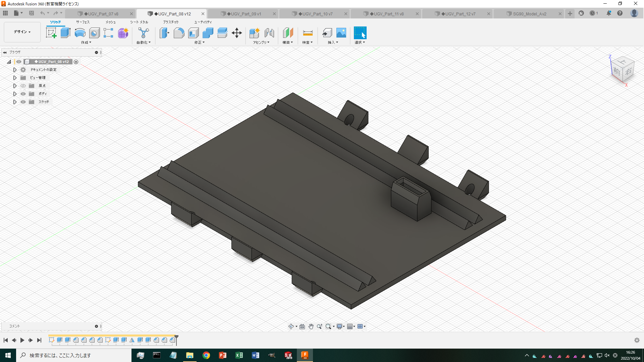Open the Insert (挿入) dropdown menu
This screenshot has width=644, height=362.
pos(333,43)
